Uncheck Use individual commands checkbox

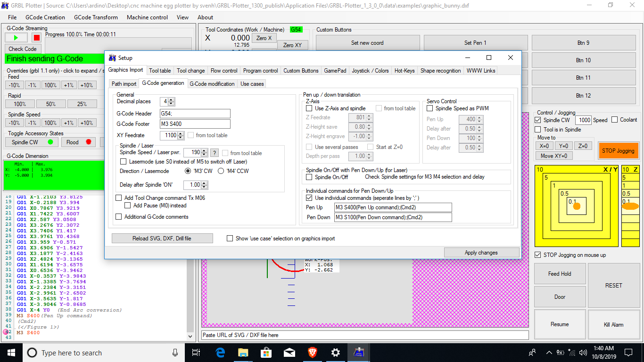pos(309,198)
